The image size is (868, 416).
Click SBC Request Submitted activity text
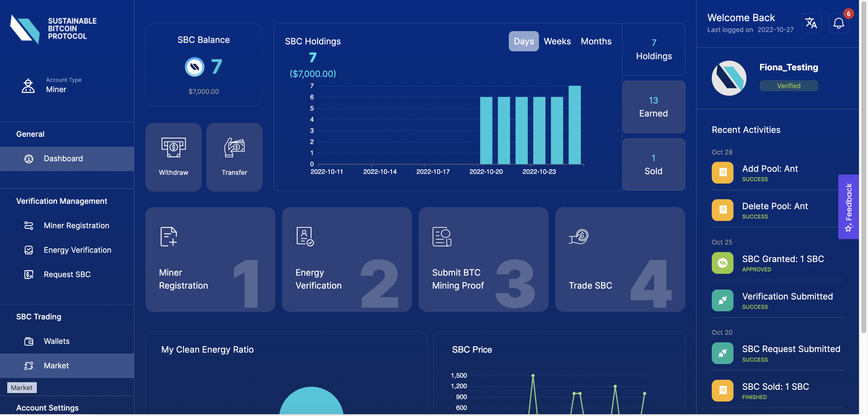tap(791, 349)
